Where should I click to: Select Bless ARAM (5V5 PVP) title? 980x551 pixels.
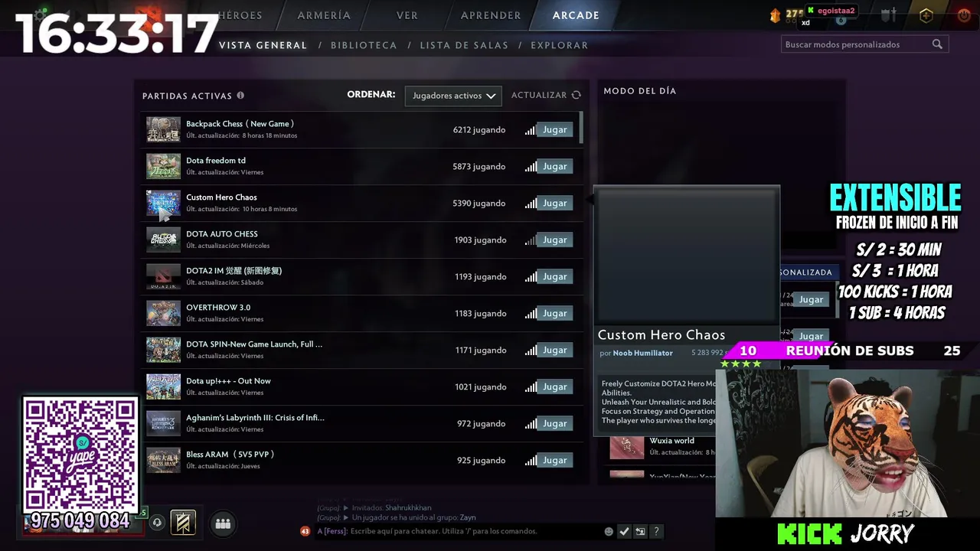coord(230,455)
